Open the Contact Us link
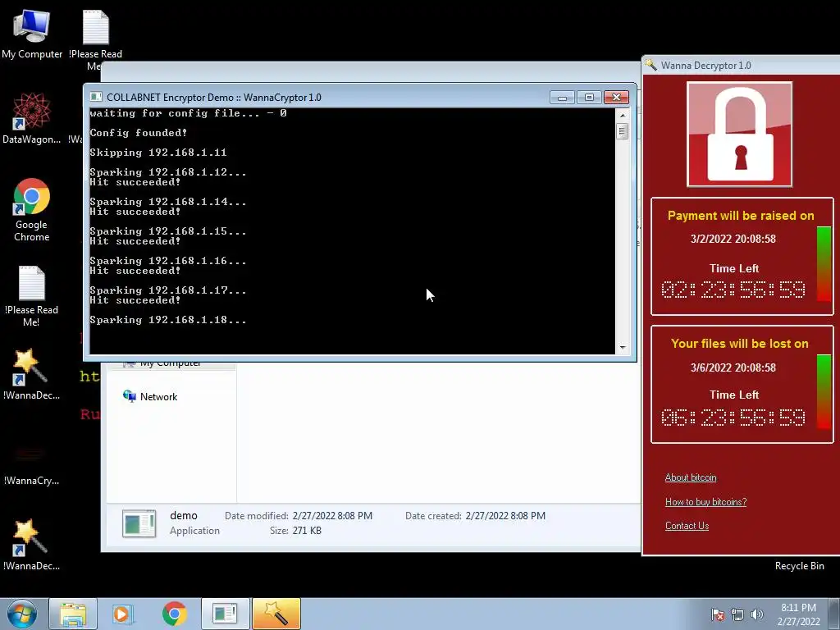Viewport: 840px width, 630px height. click(687, 526)
